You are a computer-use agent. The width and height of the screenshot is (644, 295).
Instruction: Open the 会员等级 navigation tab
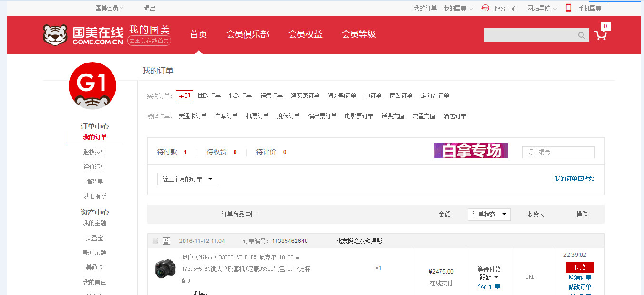coord(358,34)
